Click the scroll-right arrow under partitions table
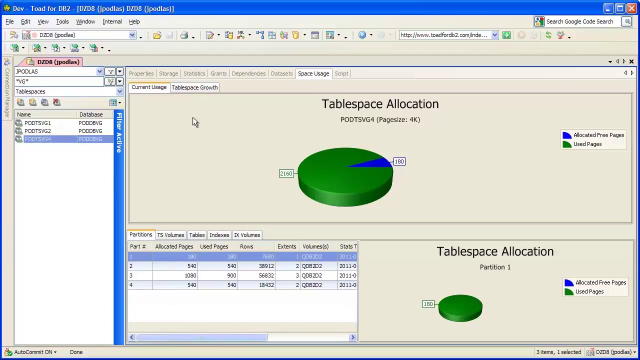 (x=353, y=337)
